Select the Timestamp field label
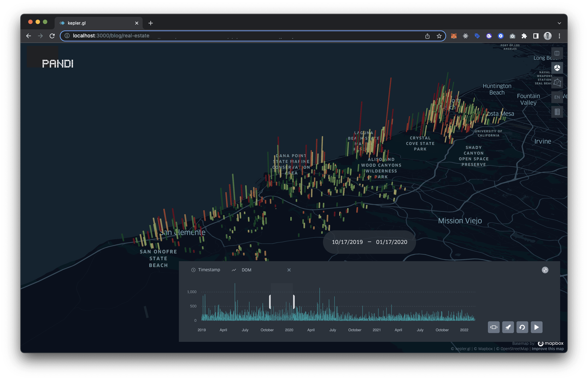Viewport: 588px width, 380px height. point(209,270)
